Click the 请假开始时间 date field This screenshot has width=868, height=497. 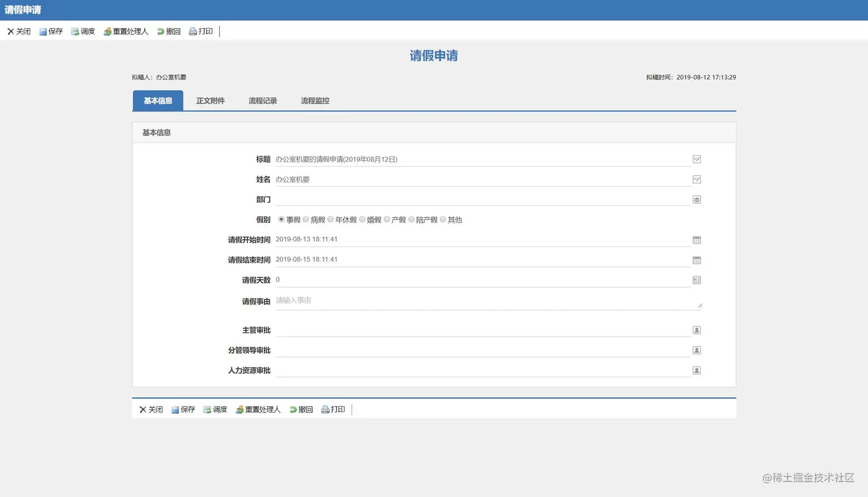click(x=483, y=240)
